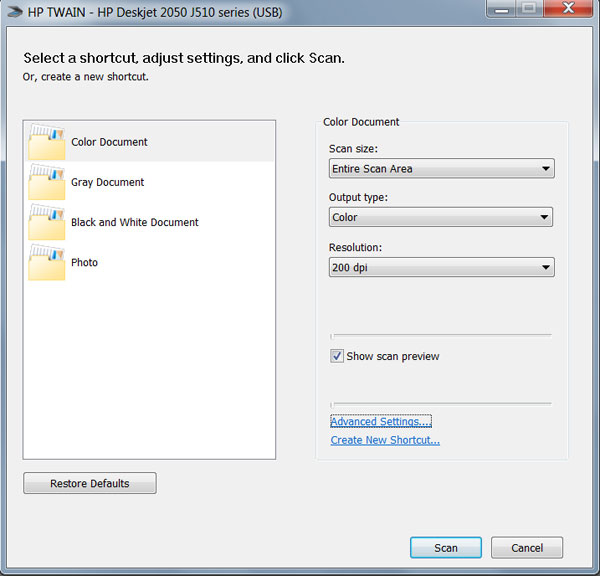Select the Gray Document shortcut label
Viewport: 600px width, 576px height.
108,182
